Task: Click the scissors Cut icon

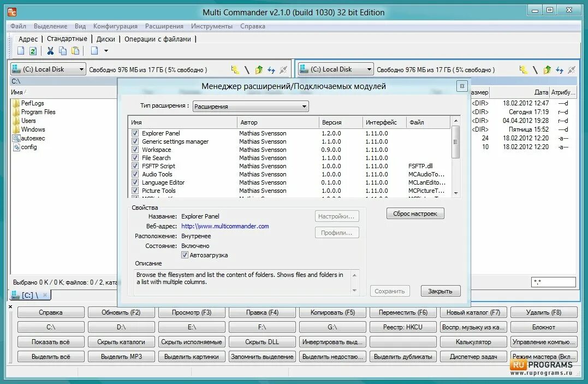Action: click(x=50, y=51)
